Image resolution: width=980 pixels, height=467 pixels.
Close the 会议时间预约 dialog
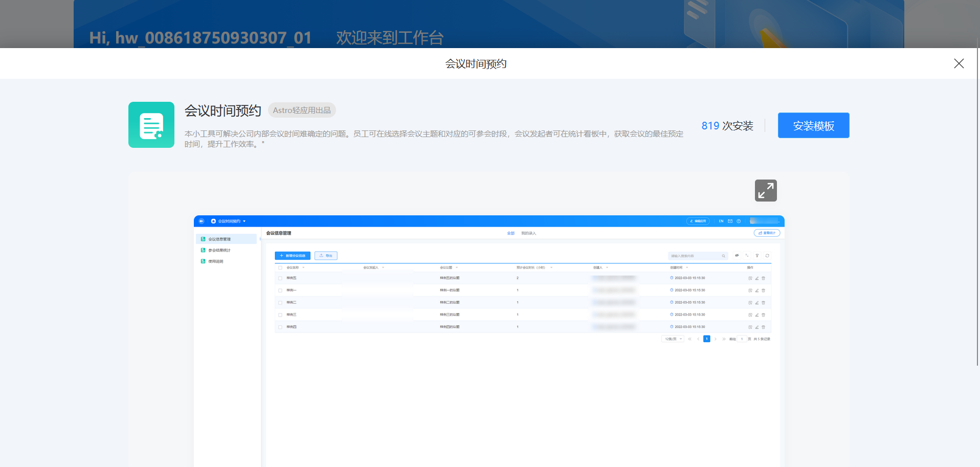(x=959, y=63)
